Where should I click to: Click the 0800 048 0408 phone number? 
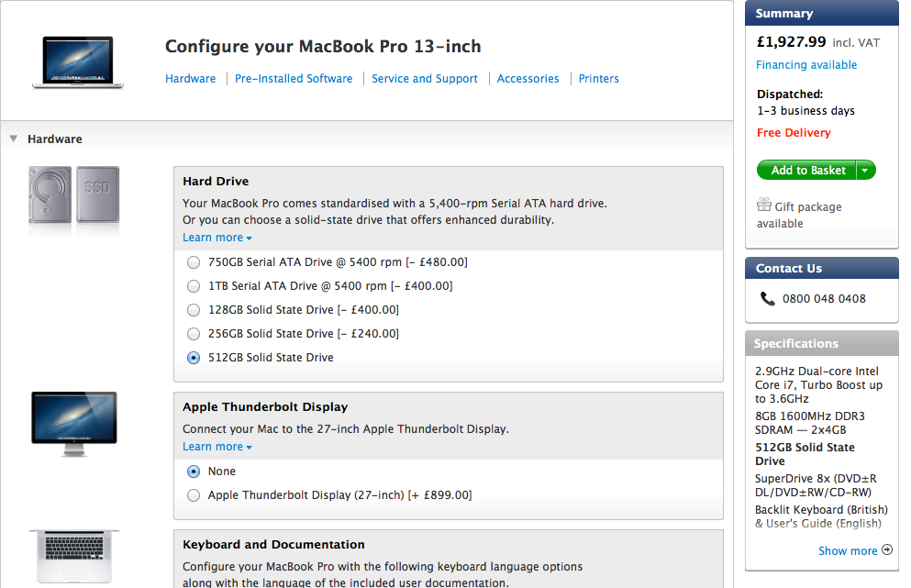(824, 299)
